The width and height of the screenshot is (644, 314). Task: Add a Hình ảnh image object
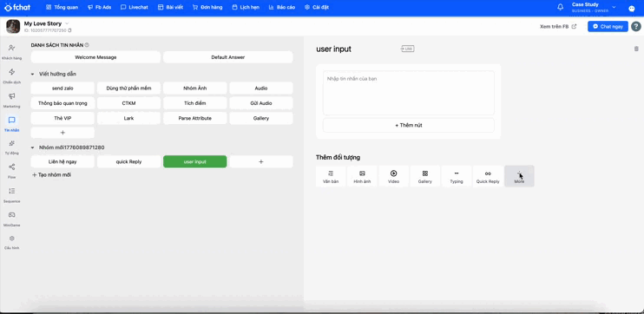[362, 176]
